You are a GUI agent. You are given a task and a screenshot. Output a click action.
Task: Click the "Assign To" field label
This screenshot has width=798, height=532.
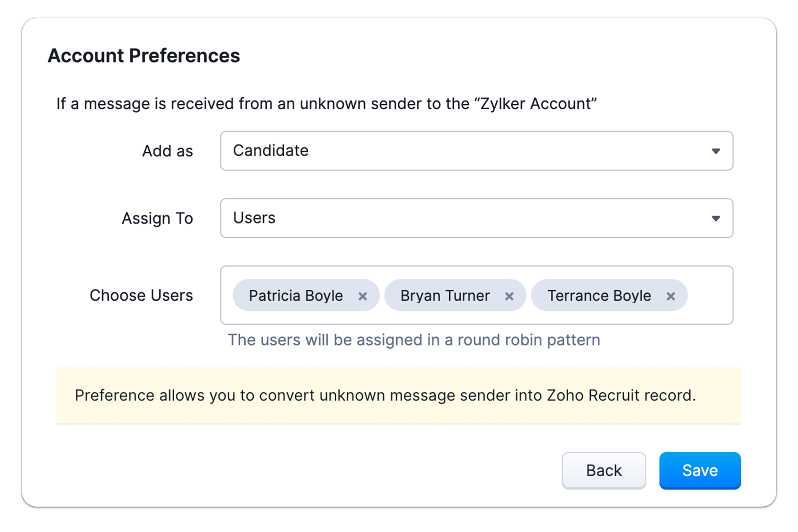(157, 218)
